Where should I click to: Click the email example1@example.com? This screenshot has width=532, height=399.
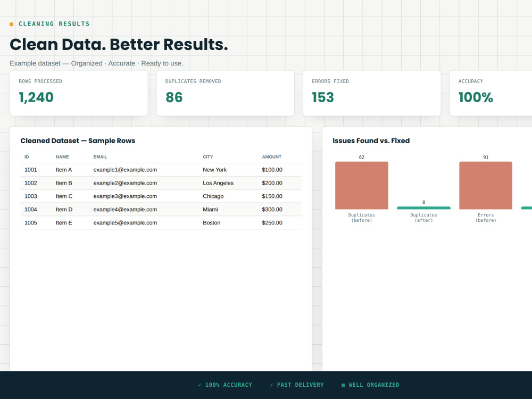click(x=125, y=170)
